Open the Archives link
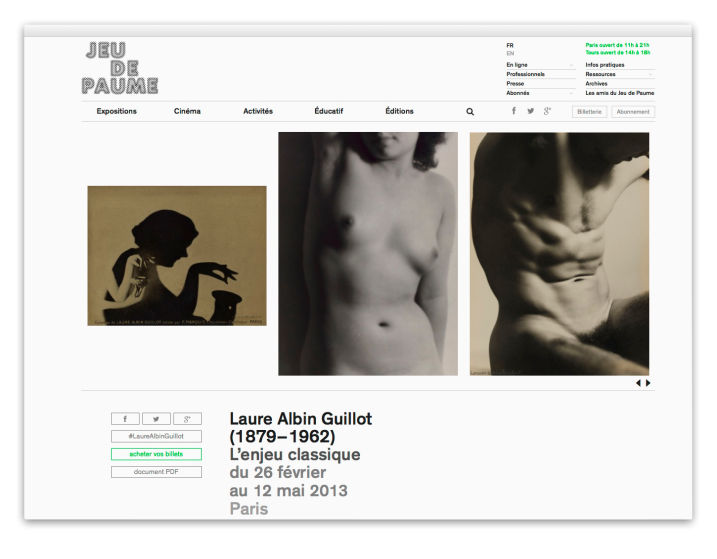717x559 pixels. (x=596, y=84)
